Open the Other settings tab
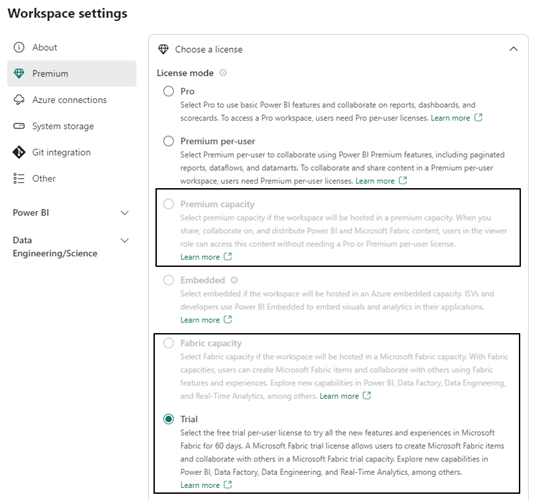Screen dimensions: 534x501 pyautogui.click(x=72, y=178)
